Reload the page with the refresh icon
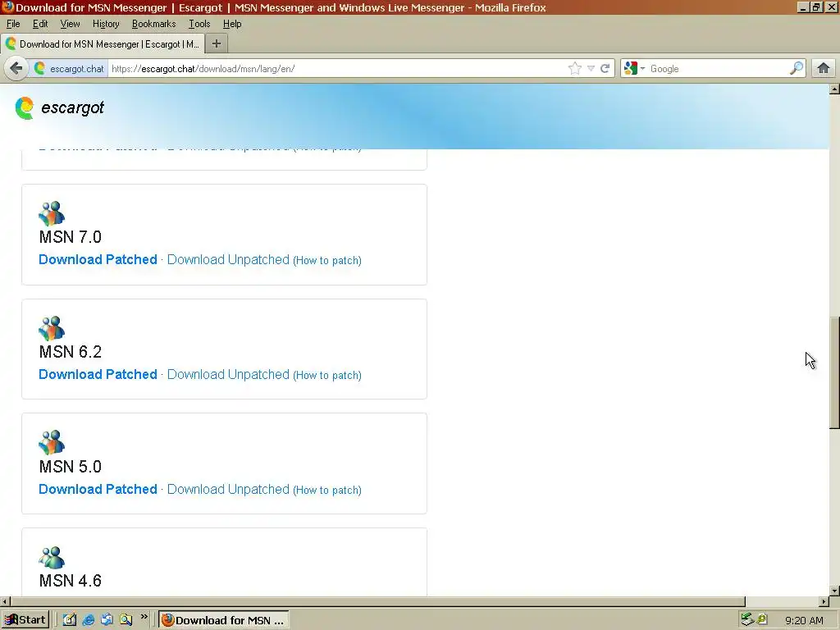Viewport: 840px width, 630px height. (605, 68)
